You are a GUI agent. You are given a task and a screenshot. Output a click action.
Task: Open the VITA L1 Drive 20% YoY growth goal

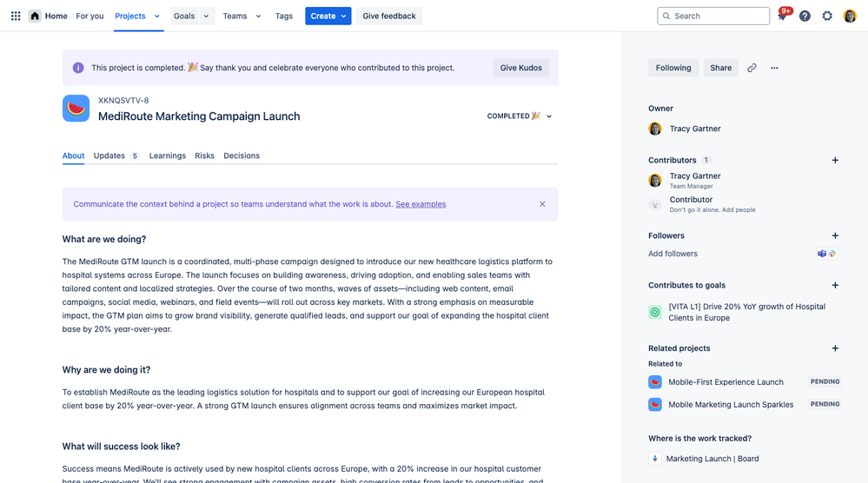click(x=746, y=312)
